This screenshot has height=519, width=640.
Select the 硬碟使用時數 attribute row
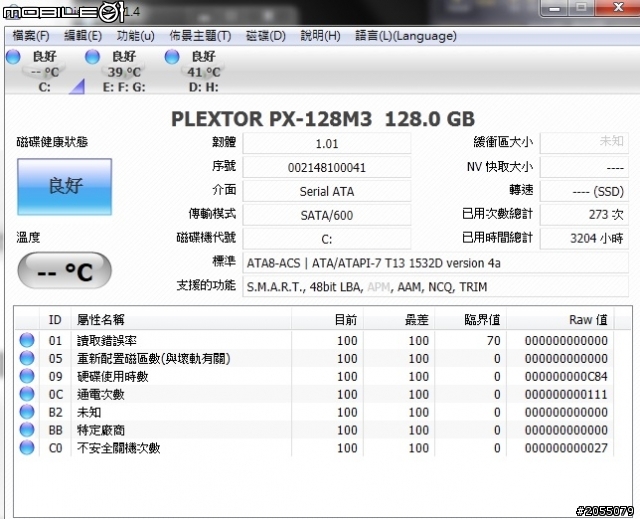314,376
